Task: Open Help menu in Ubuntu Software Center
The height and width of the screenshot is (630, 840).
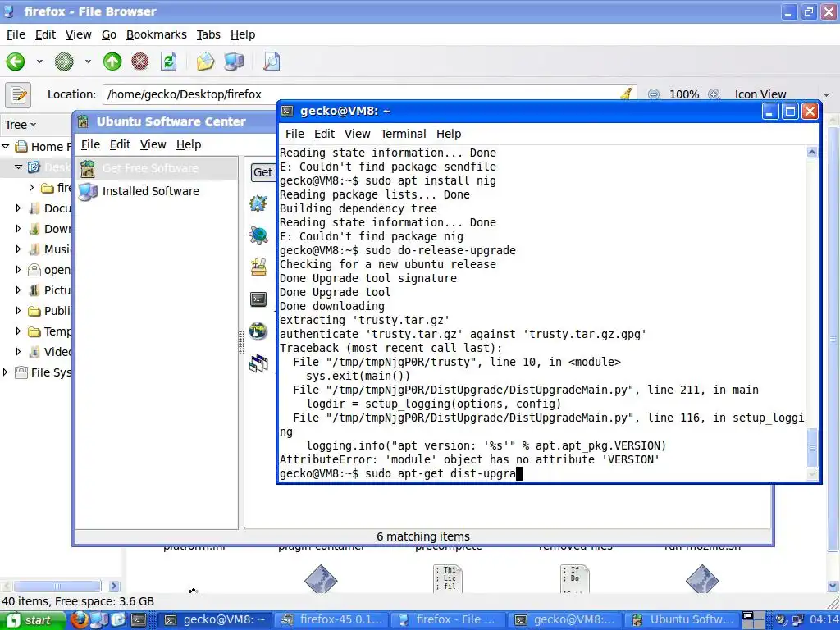Action: (189, 144)
